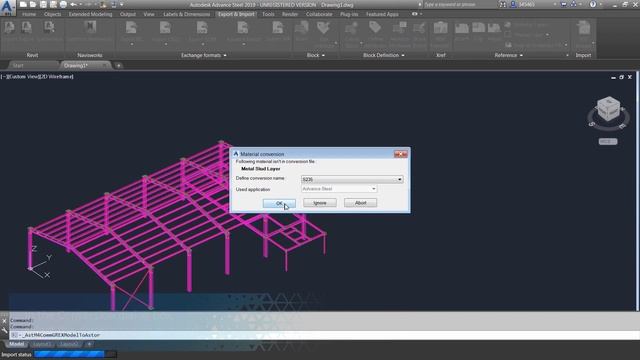
Task: Switch to Extended Modeling tab
Action: [x=90, y=14]
